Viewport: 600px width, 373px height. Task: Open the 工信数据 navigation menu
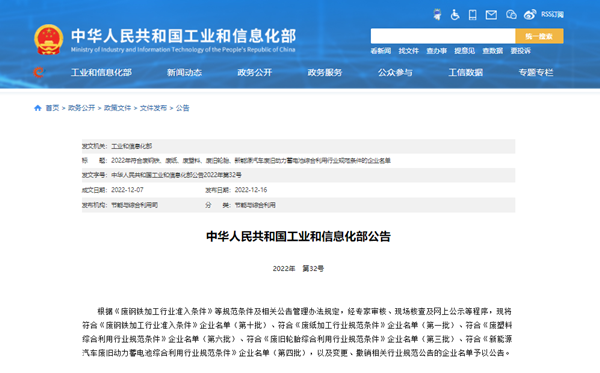pos(466,72)
